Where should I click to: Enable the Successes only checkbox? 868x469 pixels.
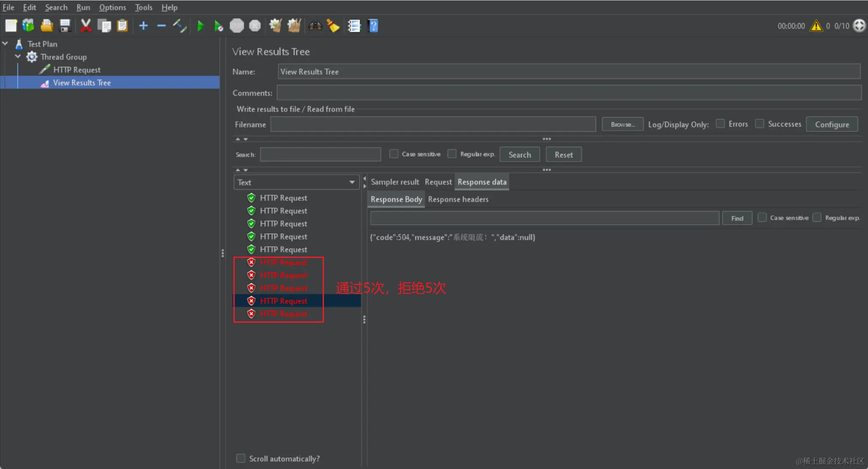(x=759, y=124)
